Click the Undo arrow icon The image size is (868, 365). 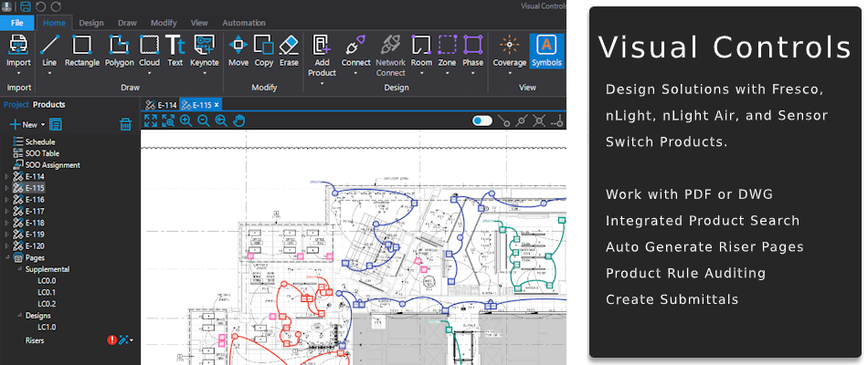pos(40,6)
